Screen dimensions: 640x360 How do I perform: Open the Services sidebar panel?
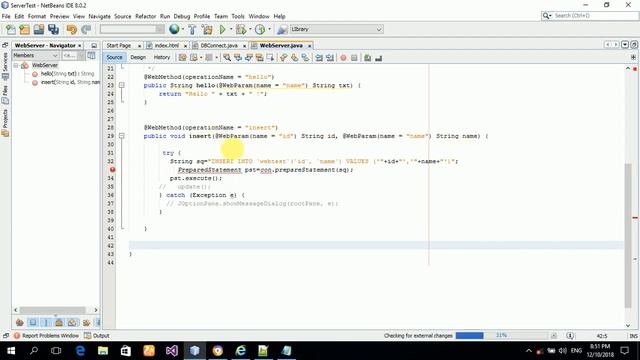pyautogui.click(x=5, y=65)
